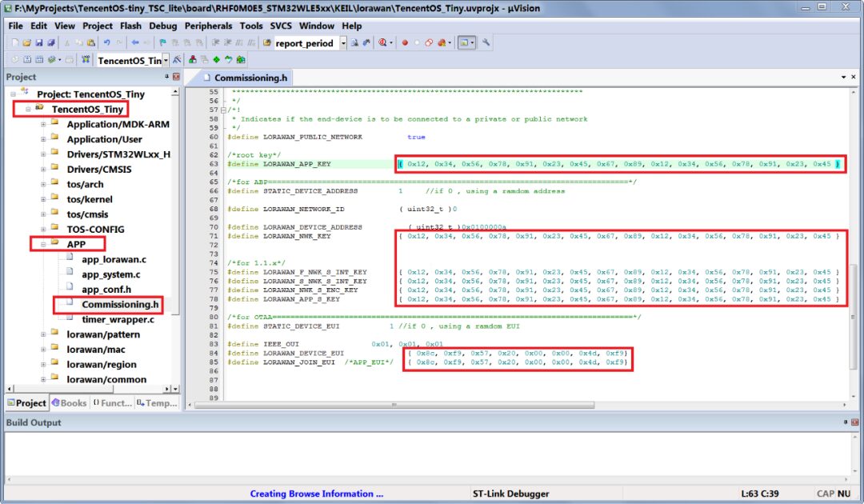Pin the Build Output panel with its pushpin
The image size is (864, 504).
click(846, 422)
